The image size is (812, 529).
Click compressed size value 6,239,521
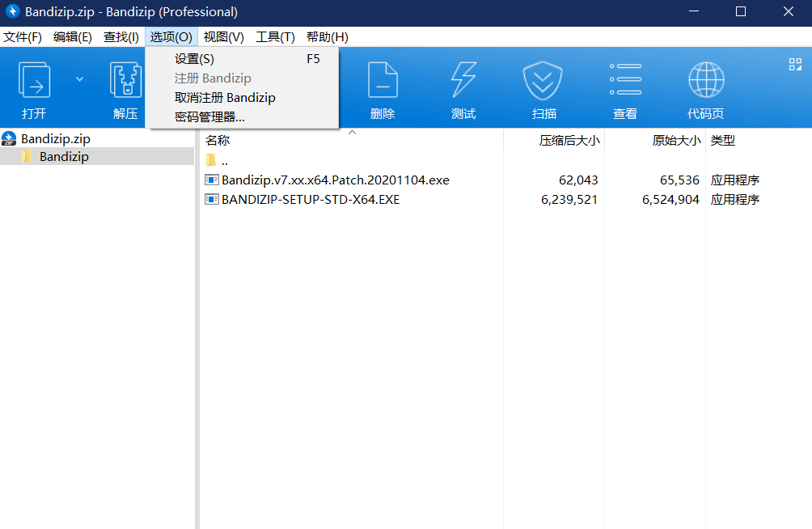[x=569, y=200]
